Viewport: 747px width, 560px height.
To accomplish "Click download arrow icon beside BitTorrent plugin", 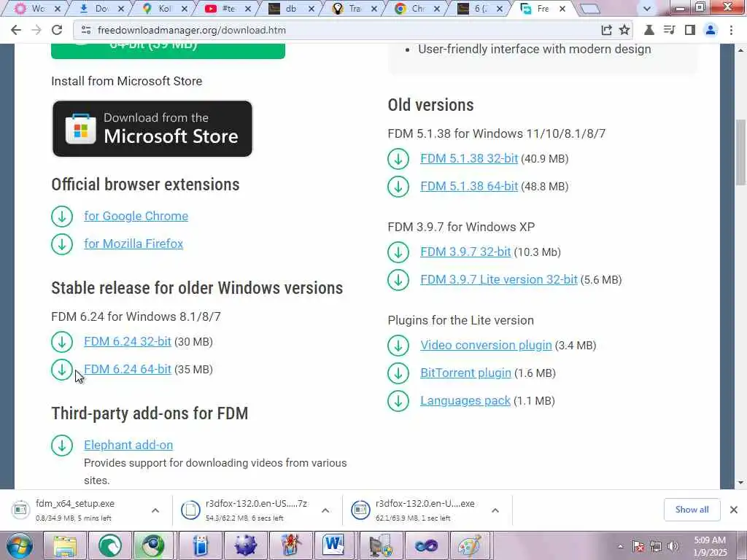I will 398,373.
